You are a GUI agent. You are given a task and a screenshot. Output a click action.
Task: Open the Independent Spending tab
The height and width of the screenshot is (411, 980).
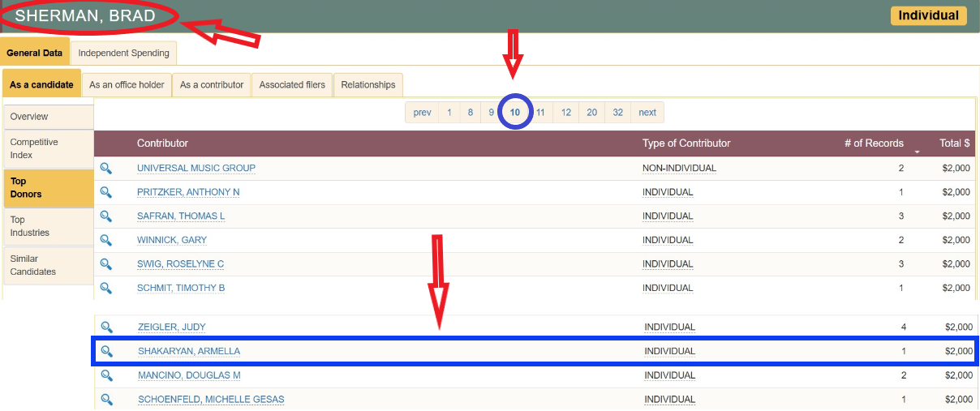(123, 53)
